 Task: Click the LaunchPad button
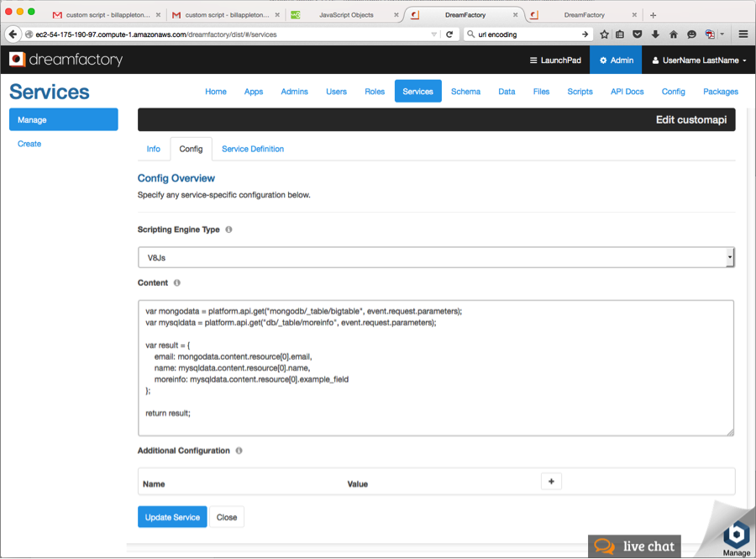coord(555,61)
